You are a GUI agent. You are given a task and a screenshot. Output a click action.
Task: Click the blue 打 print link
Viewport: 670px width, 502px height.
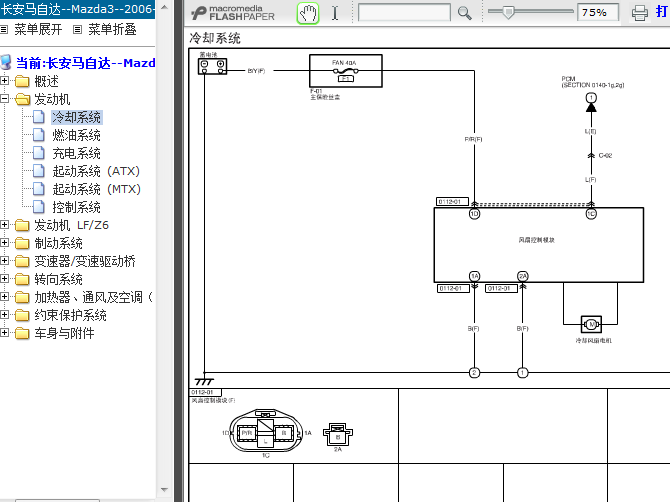[663, 12]
